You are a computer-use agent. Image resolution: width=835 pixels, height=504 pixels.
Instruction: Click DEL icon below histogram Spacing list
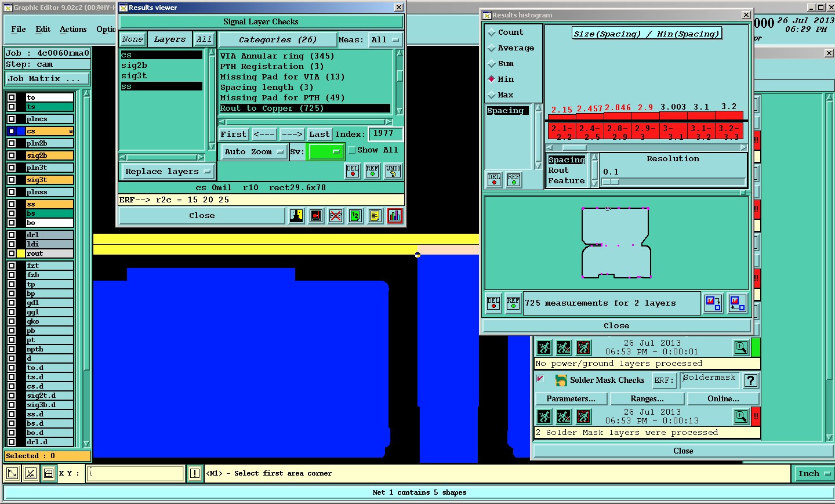pyautogui.click(x=494, y=180)
